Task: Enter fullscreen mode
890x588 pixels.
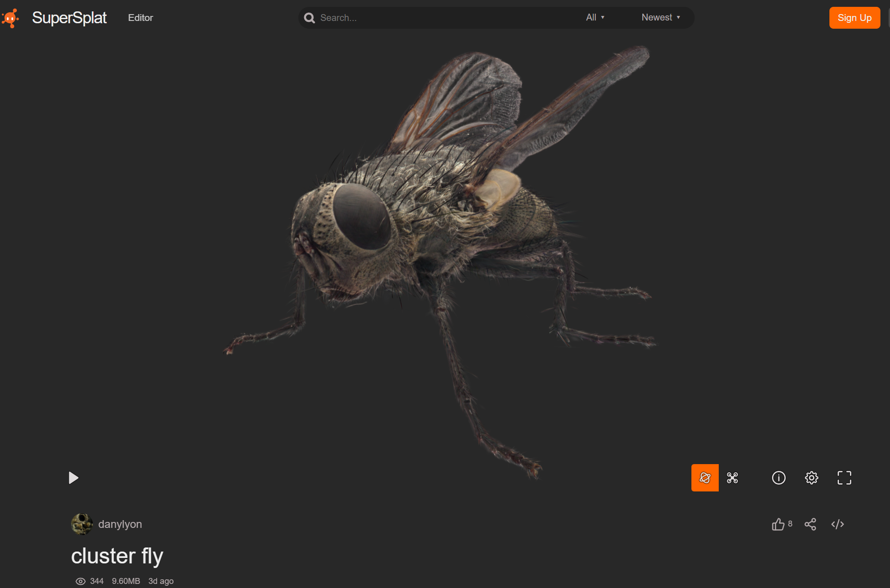Action: [x=844, y=478]
